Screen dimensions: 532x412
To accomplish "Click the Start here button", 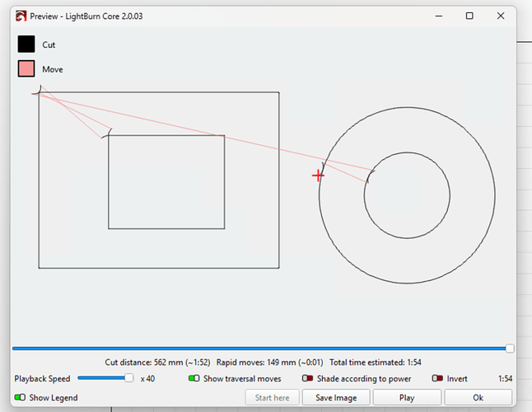I will tap(272, 397).
